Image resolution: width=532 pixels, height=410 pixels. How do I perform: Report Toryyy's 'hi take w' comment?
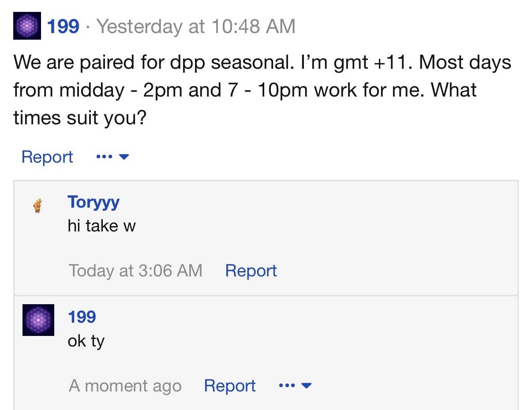pos(251,270)
